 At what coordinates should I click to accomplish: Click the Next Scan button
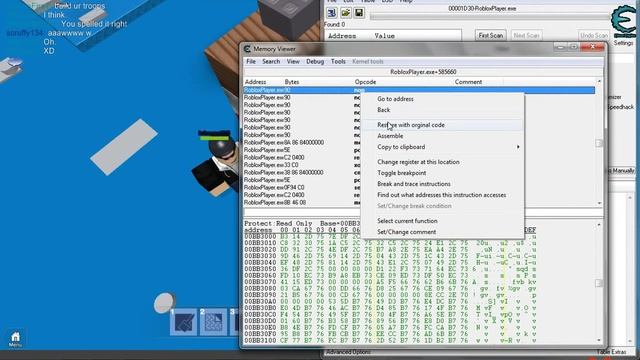pyautogui.click(x=526, y=36)
